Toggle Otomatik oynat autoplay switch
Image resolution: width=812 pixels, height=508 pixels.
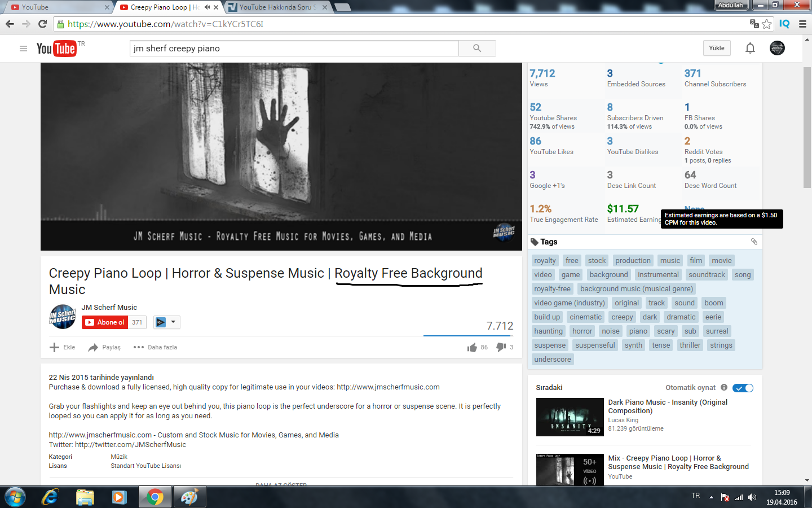click(x=743, y=388)
